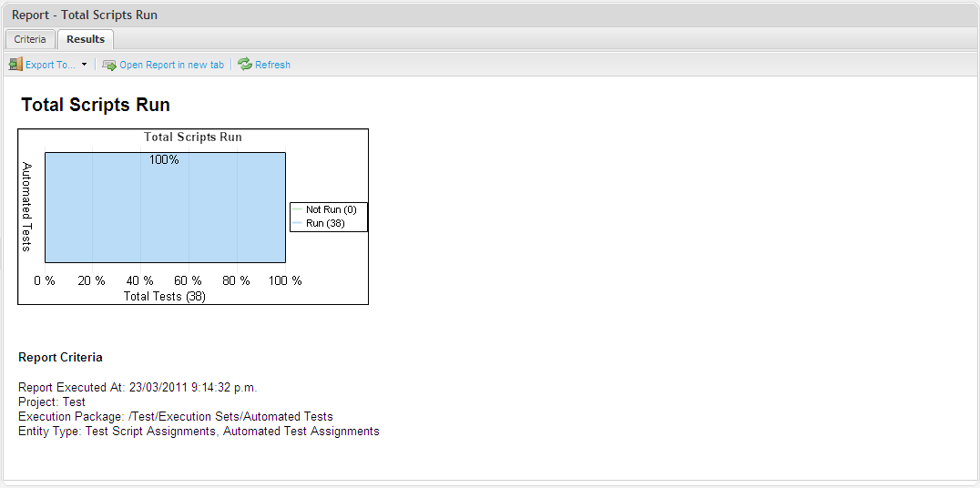
Task: Click the 100% label on the bar
Action: pyautogui.click(x=165, y=160)
